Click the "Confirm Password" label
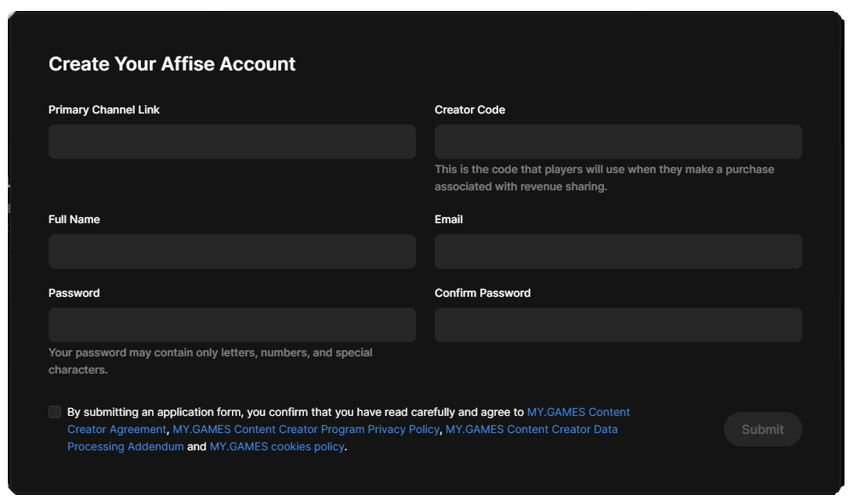 coord(483,293)
